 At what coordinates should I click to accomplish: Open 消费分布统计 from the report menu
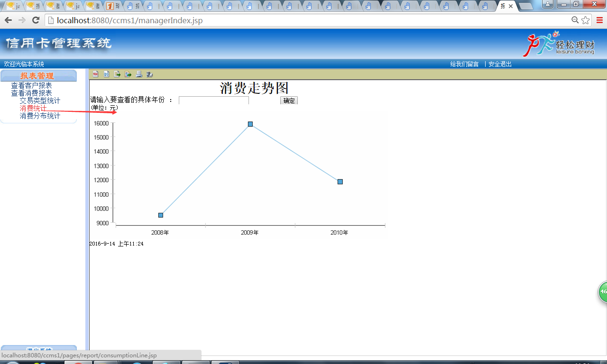tap(40, 116)
